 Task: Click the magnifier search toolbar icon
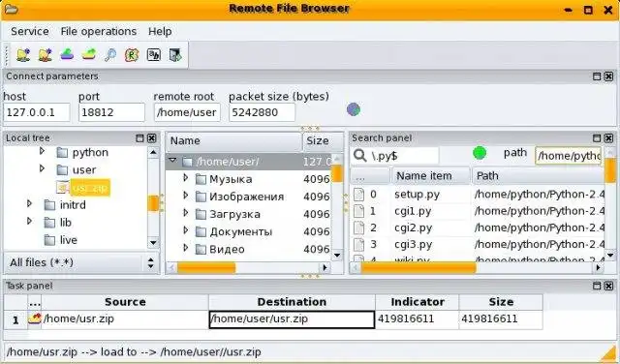[110, 55]
